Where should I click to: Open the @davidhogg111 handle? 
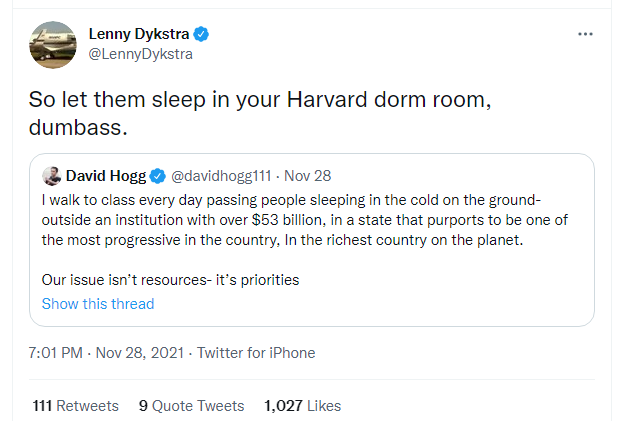[221, 176]
